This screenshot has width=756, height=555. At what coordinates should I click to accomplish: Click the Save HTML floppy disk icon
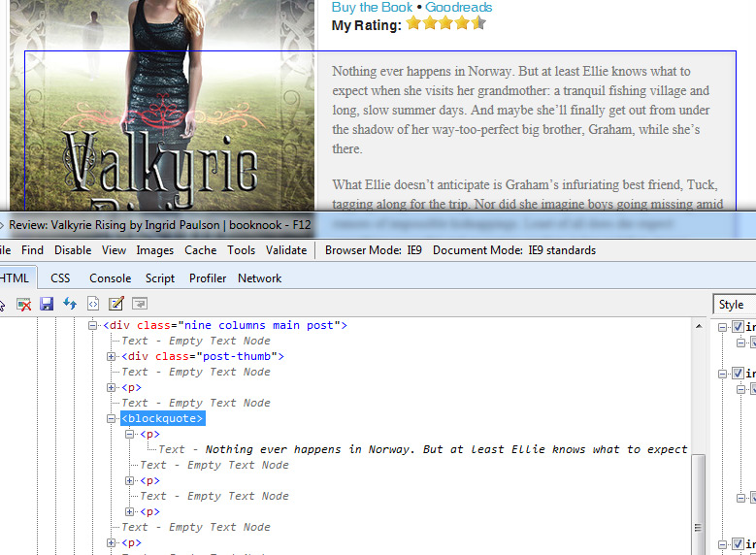pos(47,305)
